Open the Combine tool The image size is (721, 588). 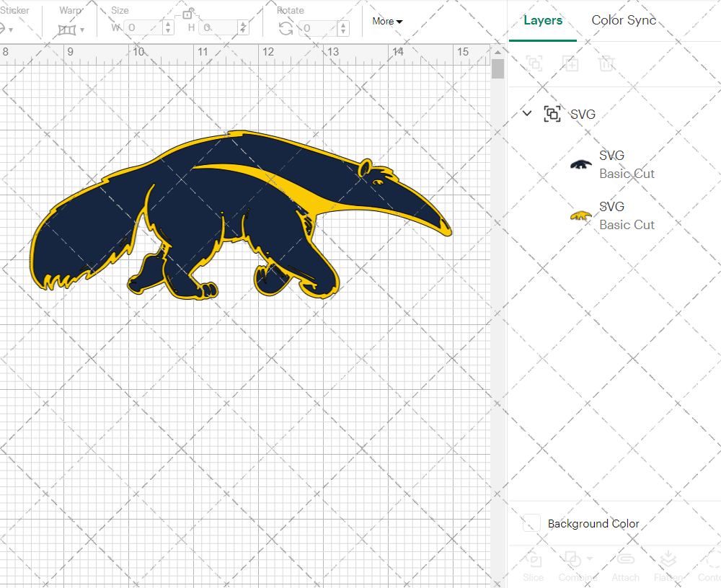point(573,566)
